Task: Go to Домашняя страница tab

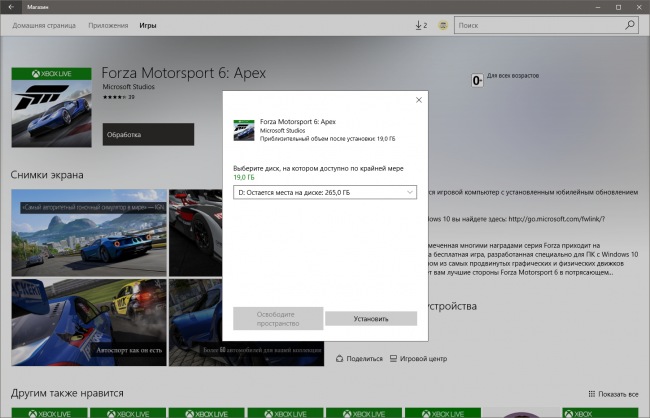Action: click(x=44, y=26)
